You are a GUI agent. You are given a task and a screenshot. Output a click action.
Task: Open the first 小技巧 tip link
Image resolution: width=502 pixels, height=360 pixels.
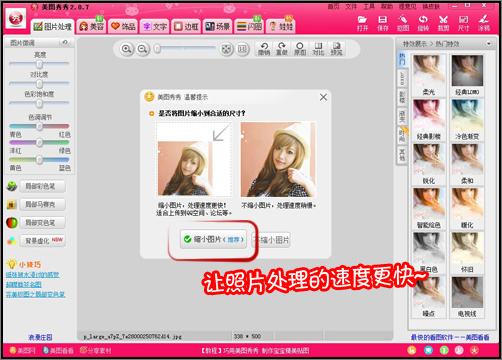coord(32,275)
